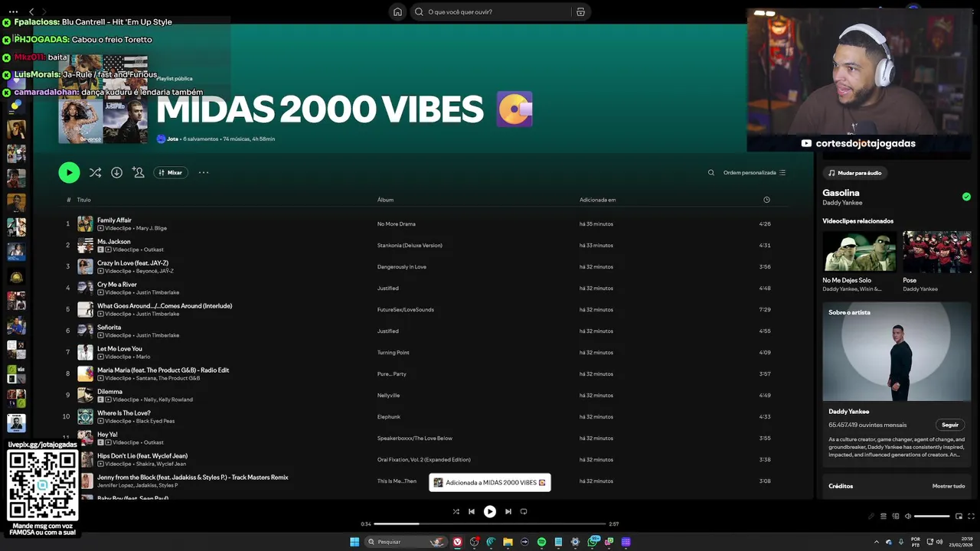This screenshot has width=980, height=551.
Task: Toggle repeat in the player bar
Action: 524,511
